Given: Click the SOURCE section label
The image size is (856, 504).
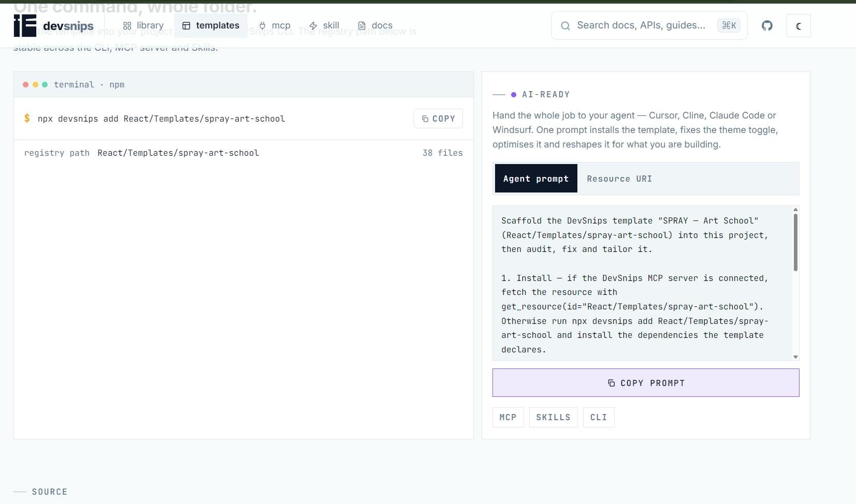Looking at the screenshot, I should coord(50,492).
